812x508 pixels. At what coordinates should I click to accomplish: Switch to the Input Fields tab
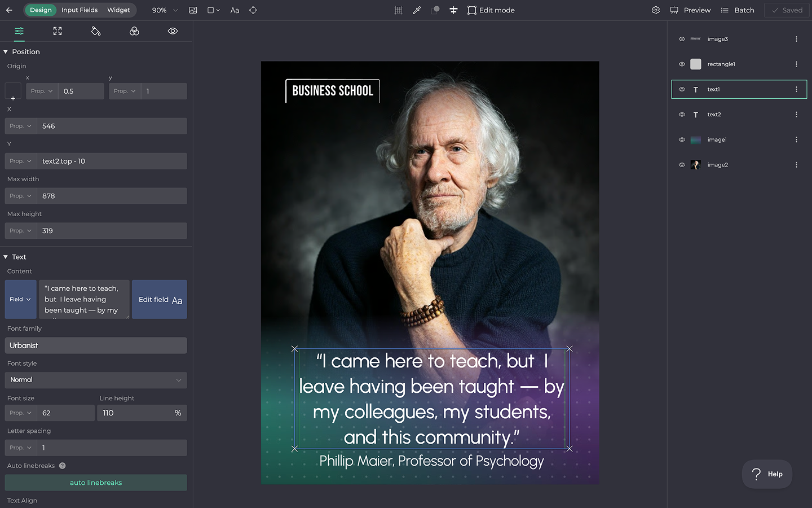point(80,10)
